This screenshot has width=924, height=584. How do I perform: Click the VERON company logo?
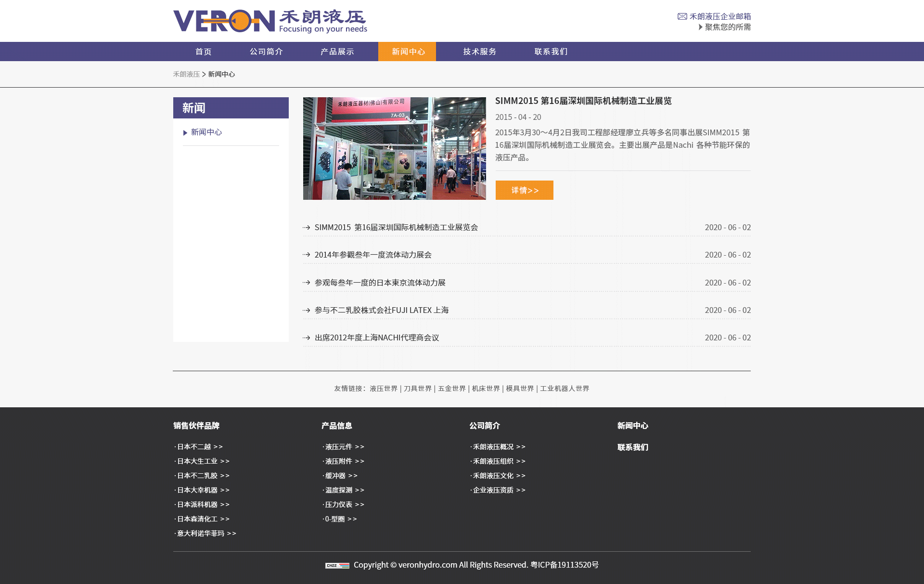269,21
